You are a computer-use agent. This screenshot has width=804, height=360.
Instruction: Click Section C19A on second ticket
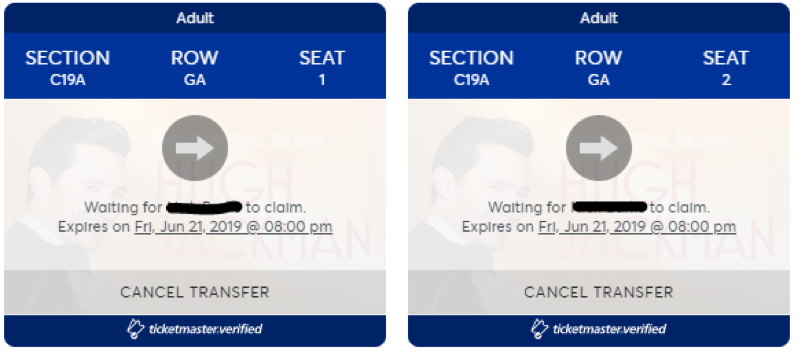(x=472, y=67)
